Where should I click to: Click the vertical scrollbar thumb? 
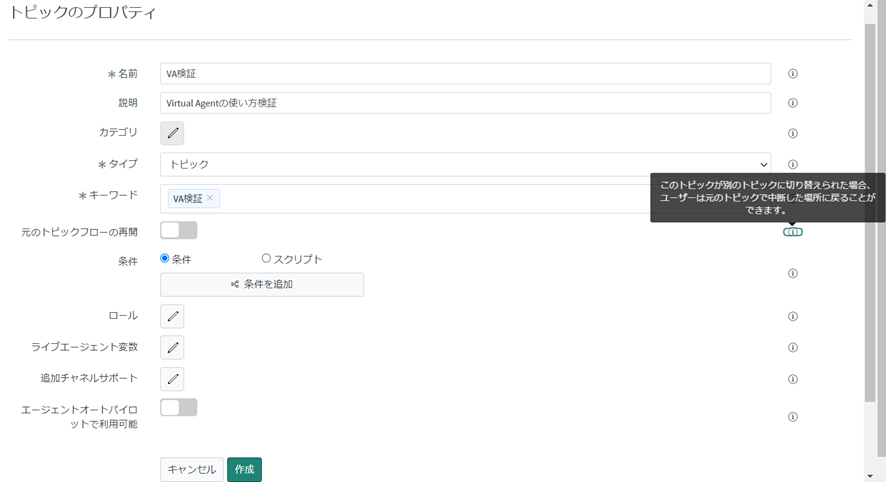(870, 214)
